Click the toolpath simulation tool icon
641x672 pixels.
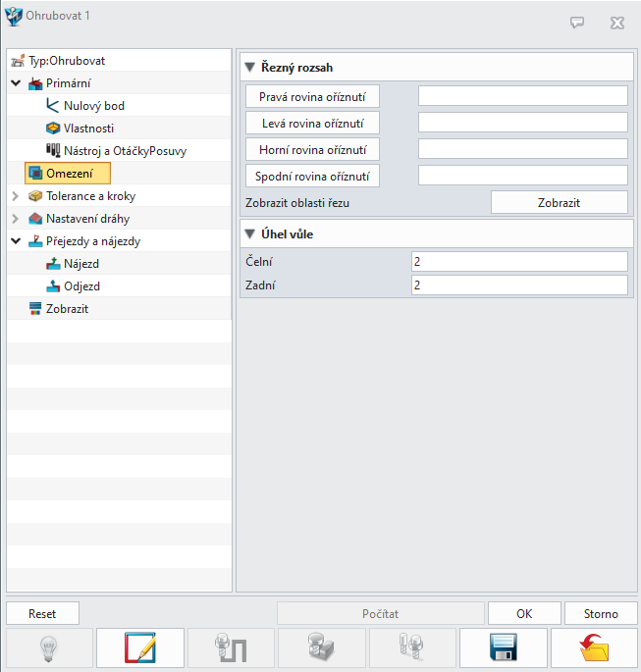pos(231,648)
